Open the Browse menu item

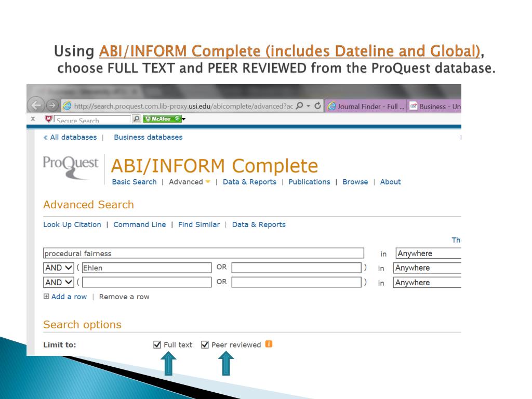click(355, 182)
